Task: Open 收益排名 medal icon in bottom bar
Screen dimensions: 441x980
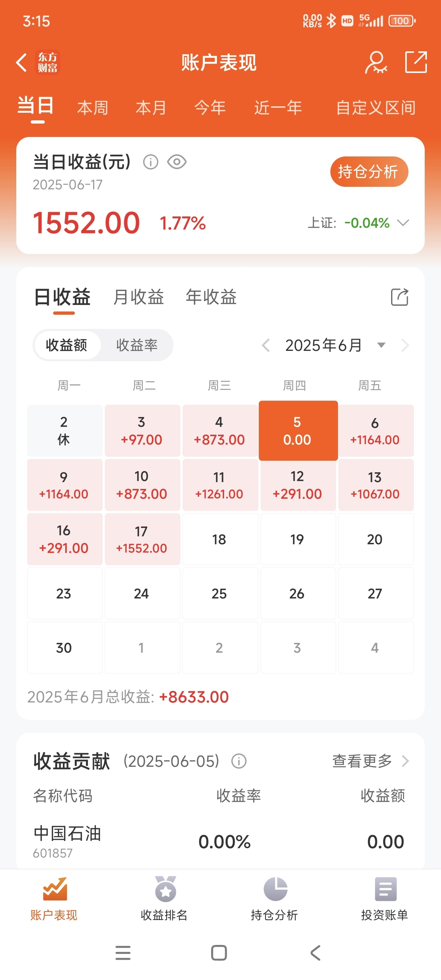Action: coord(165,889)
